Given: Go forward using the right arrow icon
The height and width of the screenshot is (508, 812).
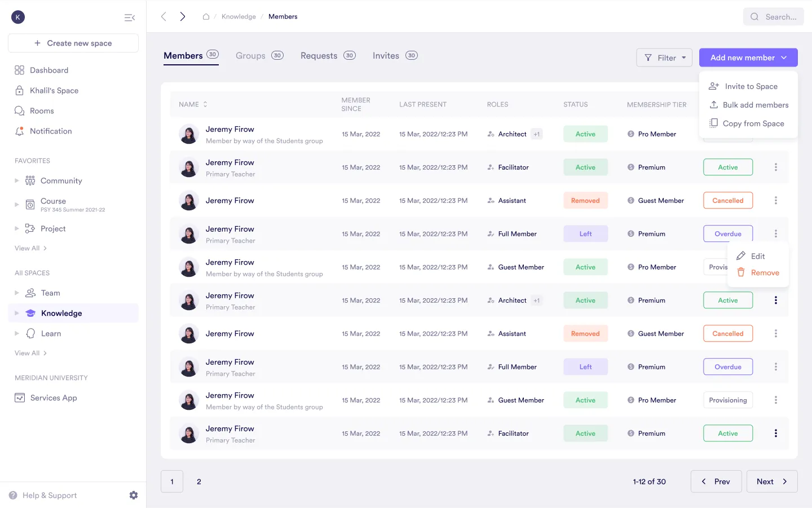Looking at the screenshot, I should (x=183, y=17).
